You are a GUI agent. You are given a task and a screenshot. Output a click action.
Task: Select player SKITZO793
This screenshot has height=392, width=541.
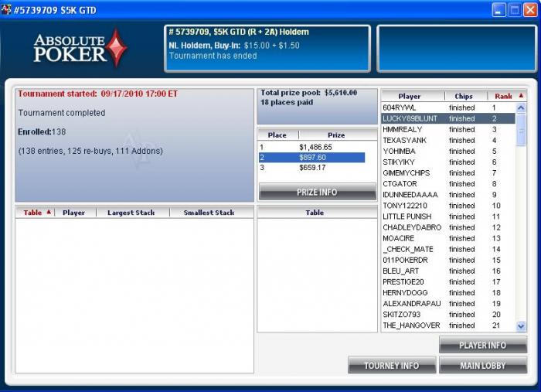pos(448,315)
